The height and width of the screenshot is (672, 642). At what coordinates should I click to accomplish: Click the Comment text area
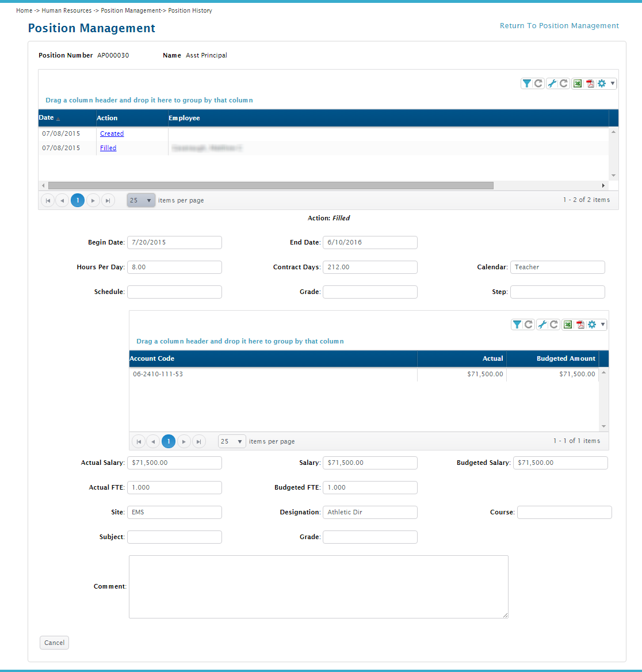coord(319,587)
